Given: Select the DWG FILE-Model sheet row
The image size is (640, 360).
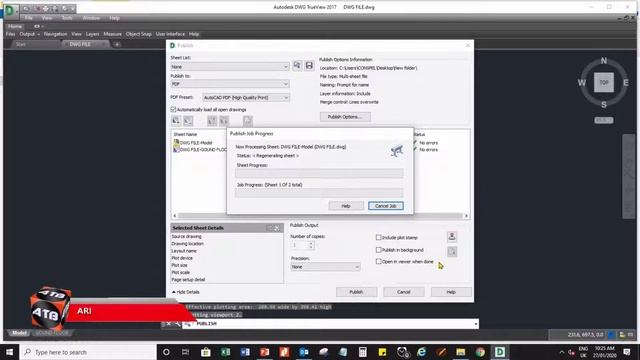Looking at the screenshot, I should point(196,143).
